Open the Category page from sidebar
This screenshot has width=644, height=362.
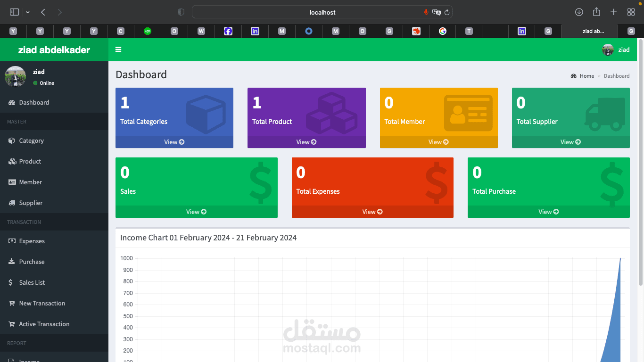(x=31, y=140)
